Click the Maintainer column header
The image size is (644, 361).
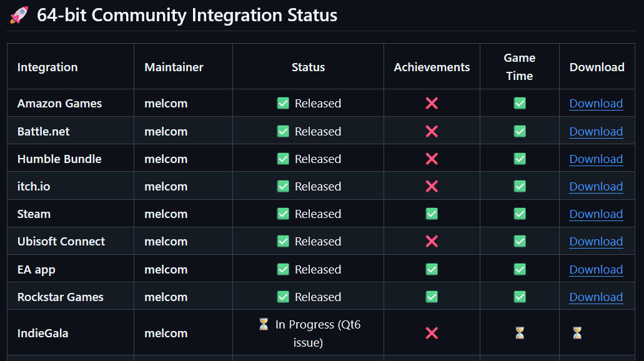pos(174,67)
